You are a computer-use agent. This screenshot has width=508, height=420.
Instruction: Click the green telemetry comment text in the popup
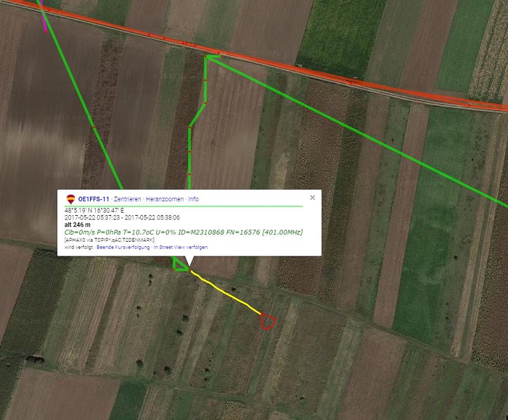184,232
